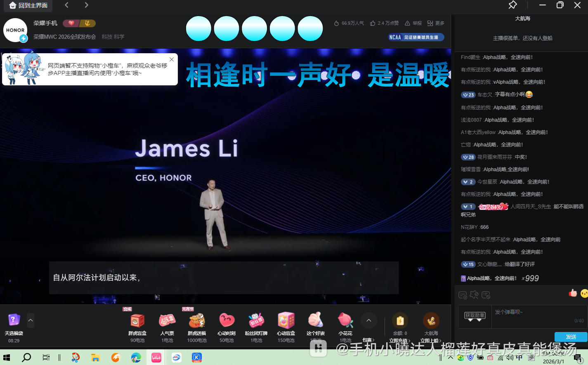Launch Bilibili Livehime from the taskbar

coord(156,357)
